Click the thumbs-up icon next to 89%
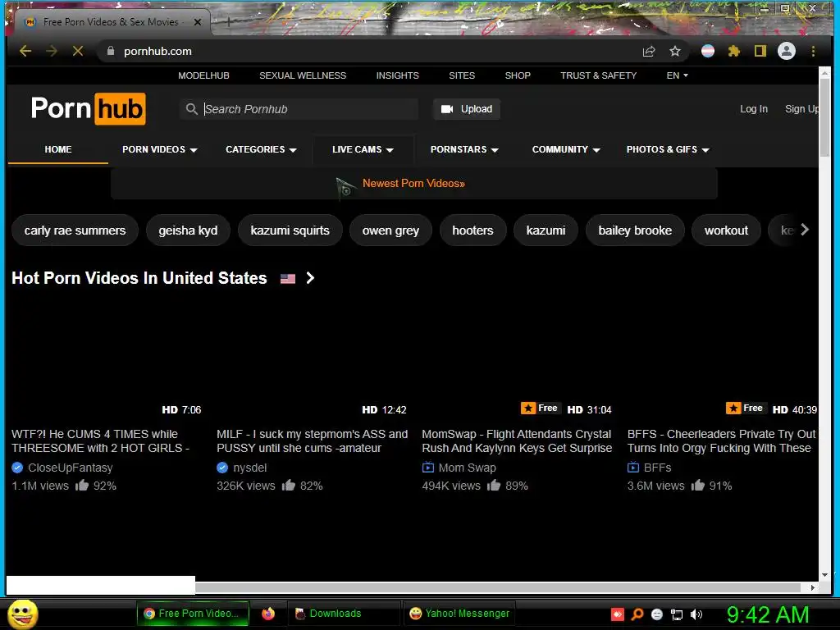The image size is (840, 630). (x=494, y=486)
